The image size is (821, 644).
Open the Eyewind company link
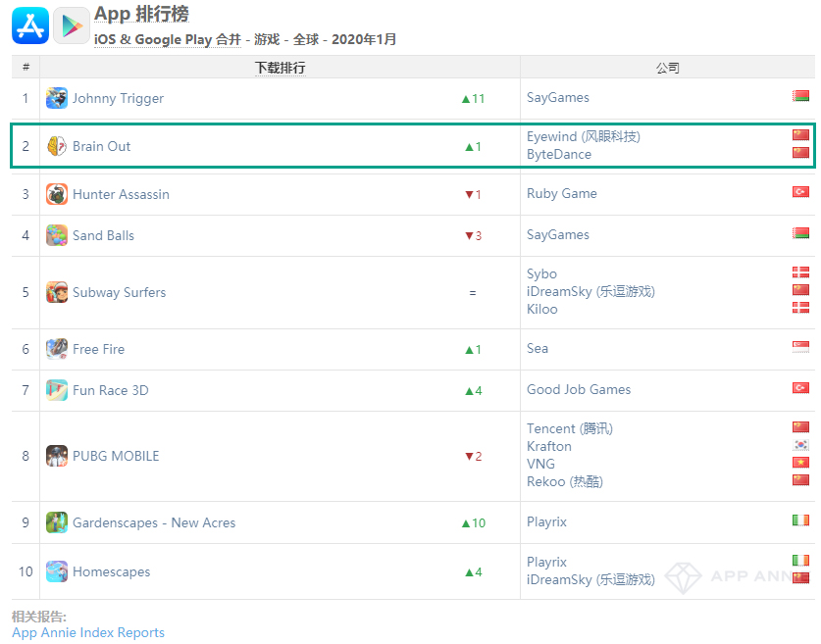click(x=584, y=136)
